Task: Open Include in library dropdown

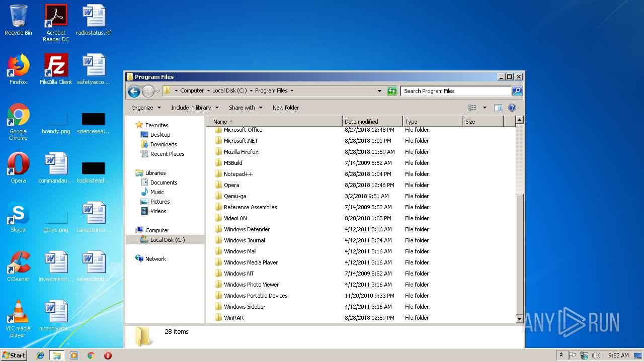Action: pyautogui.click(x=195, y=108)
